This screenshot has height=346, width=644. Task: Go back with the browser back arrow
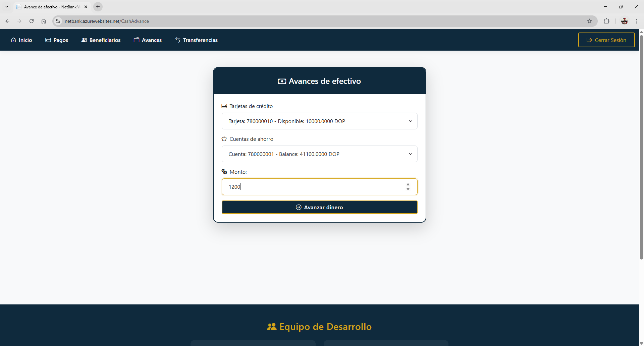(7, 21)
